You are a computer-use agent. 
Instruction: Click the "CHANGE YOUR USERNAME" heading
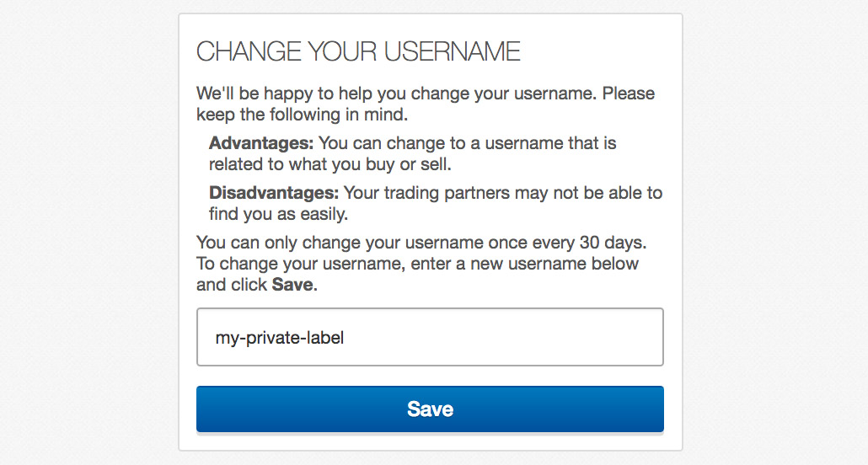358,51
